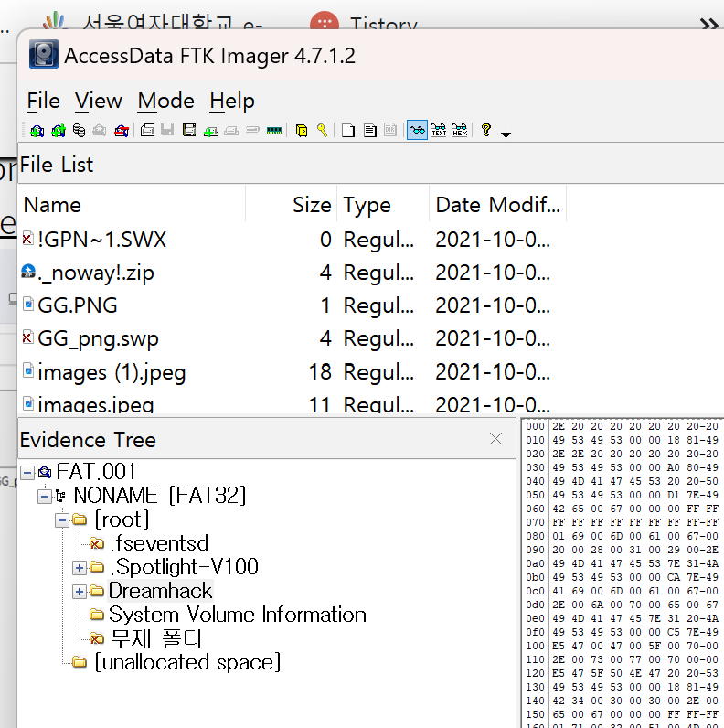
Task: Click the Add All Attached Devices icon
Action: coord(59,131)
